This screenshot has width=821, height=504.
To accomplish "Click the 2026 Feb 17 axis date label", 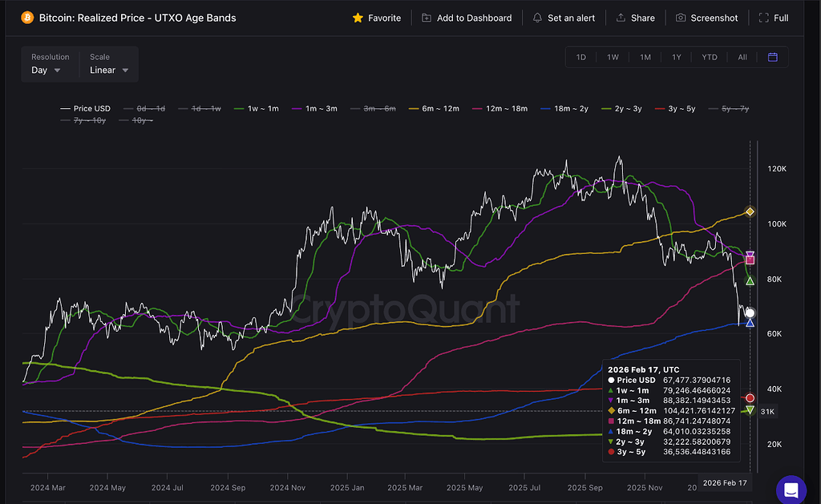I will (x=724, y=482).
